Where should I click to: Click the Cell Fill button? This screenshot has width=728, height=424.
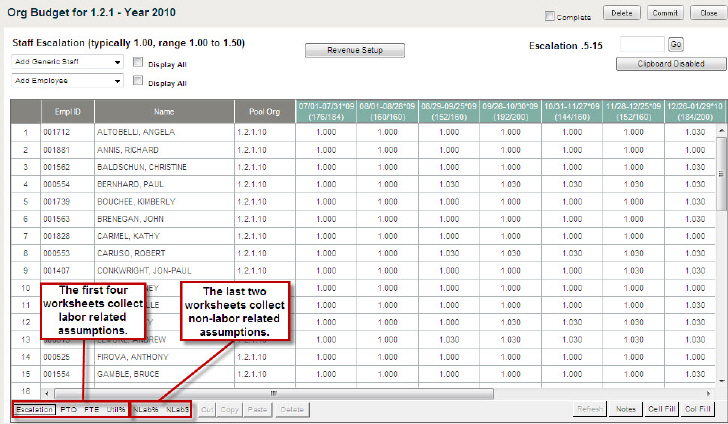662,410
